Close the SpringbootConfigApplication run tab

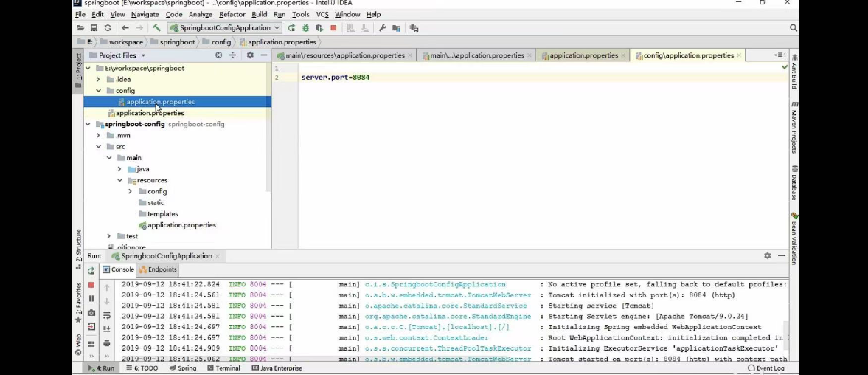click(x=218, y=256)
